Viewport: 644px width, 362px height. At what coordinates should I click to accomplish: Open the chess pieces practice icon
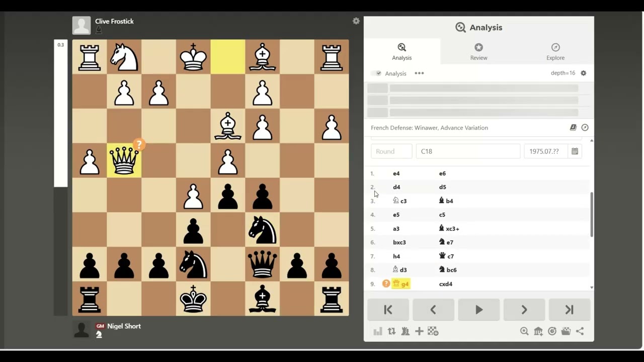(x=405, y=331)
